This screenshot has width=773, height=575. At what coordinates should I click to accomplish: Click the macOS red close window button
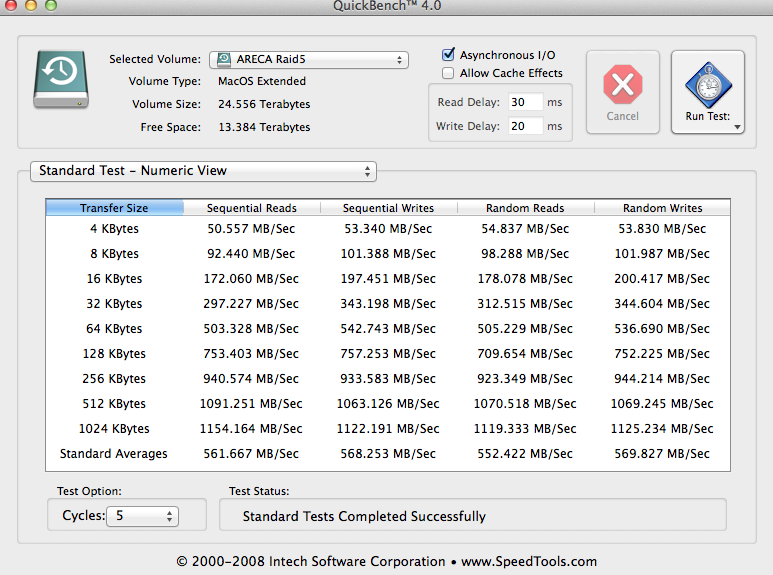tap(10, 5)
